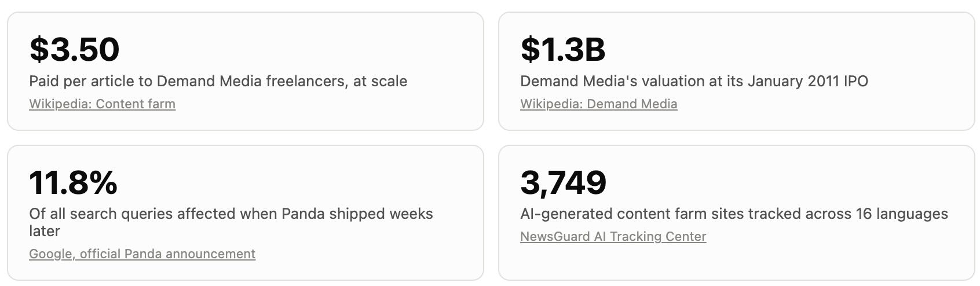Select the 11.8% statistic number
Screen dimensions: 980x286
click(x=73, y=182)
